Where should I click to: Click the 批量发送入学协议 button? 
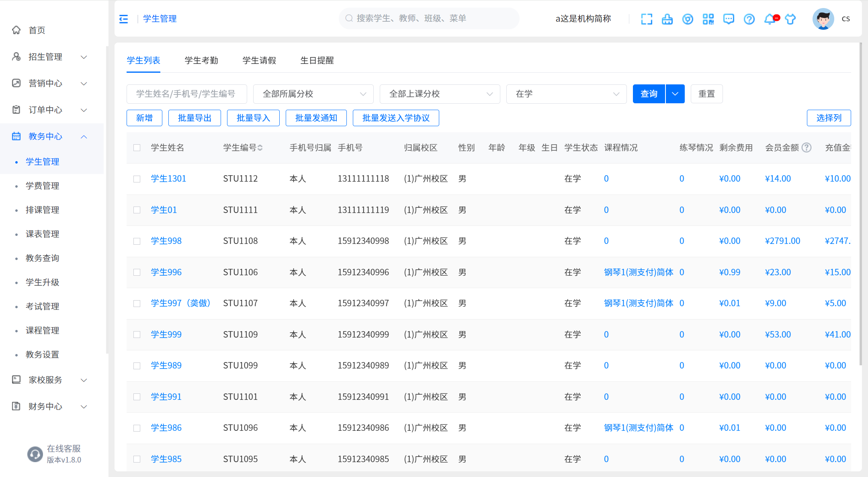(396, 118)
